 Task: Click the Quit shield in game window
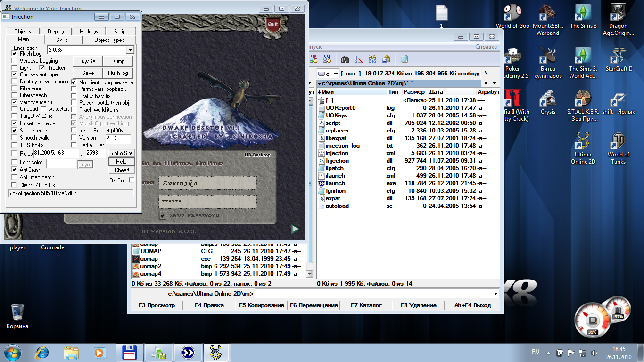[x=272, y=25]
